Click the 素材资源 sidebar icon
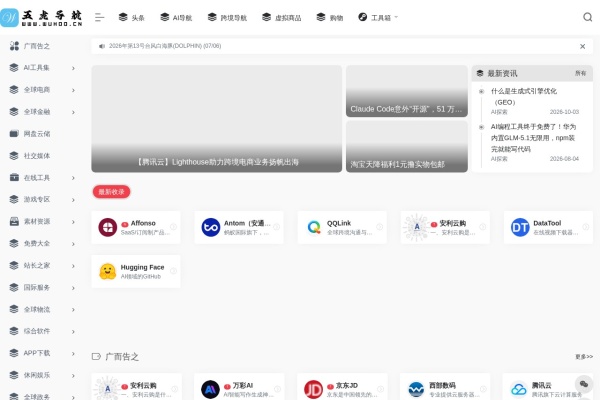The height and width of the screenshot is (400, 600). (14, 221)
